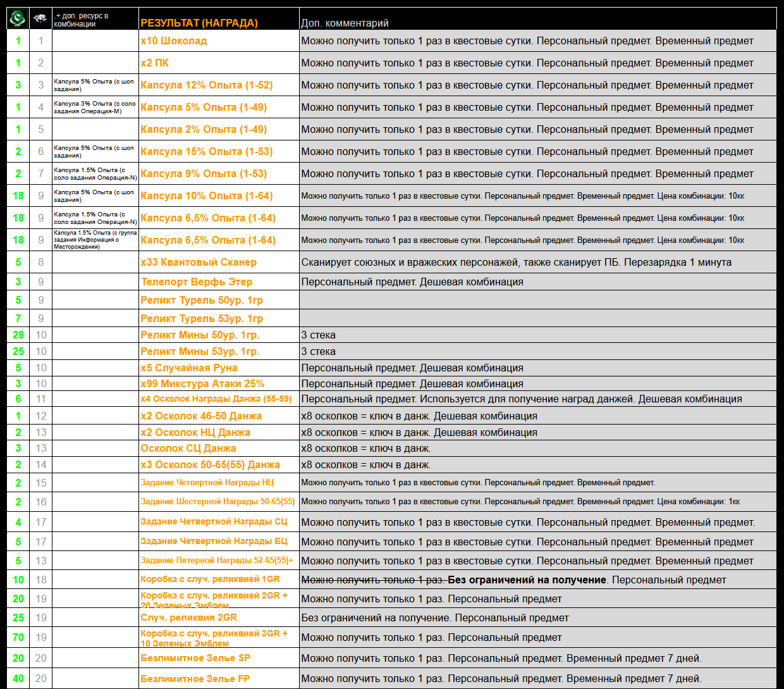Select resource cell mentioning 'Информация о Месторождении'
The width and height of the screenshot is (784, 689).
[x=95, y=240]
